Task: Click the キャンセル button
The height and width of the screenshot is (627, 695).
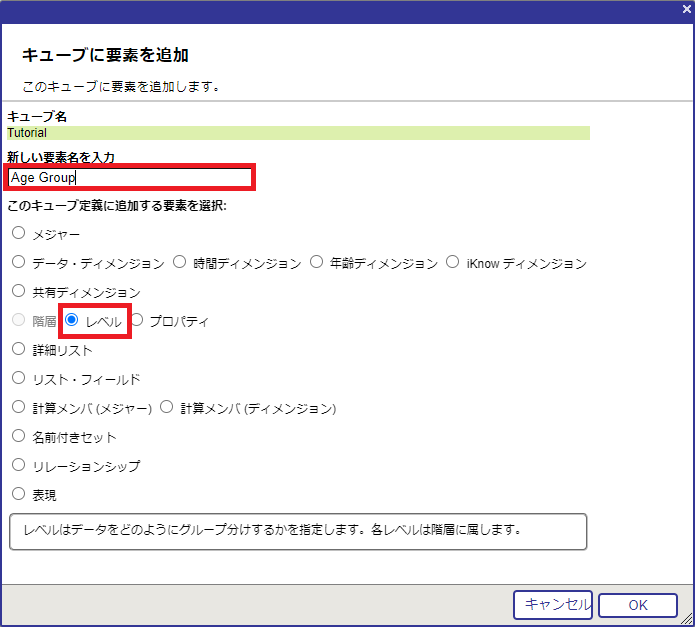Action: [553, 604]
